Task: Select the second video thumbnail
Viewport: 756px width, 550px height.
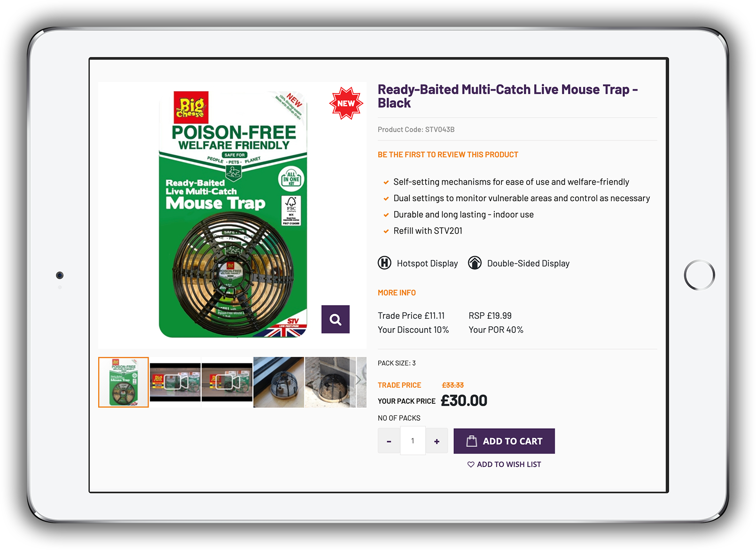Action: (175, 382)
